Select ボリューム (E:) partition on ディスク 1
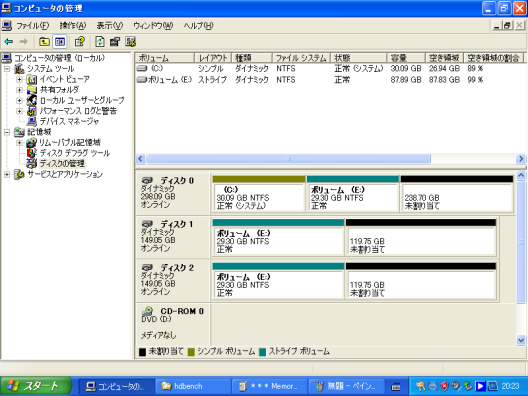 278,237
